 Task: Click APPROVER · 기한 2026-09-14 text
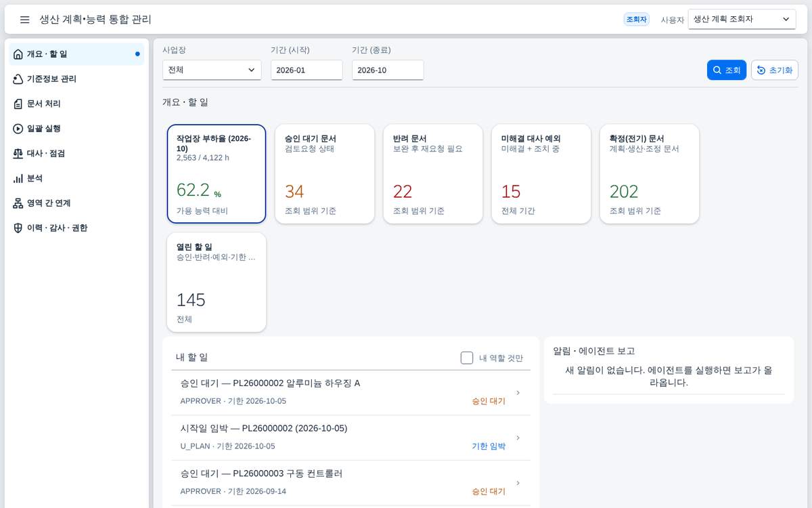[233, 491]
